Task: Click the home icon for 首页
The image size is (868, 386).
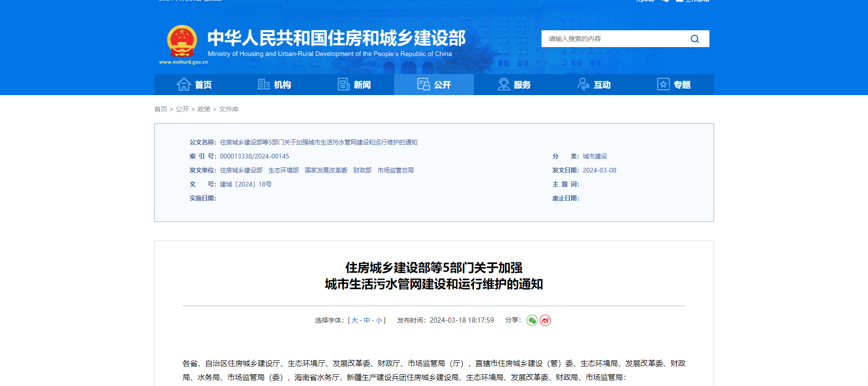Action: click(x=184, y=84)
